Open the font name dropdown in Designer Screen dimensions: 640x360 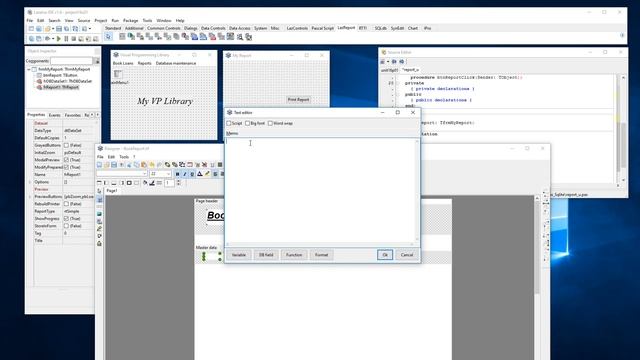coord(144,173)
